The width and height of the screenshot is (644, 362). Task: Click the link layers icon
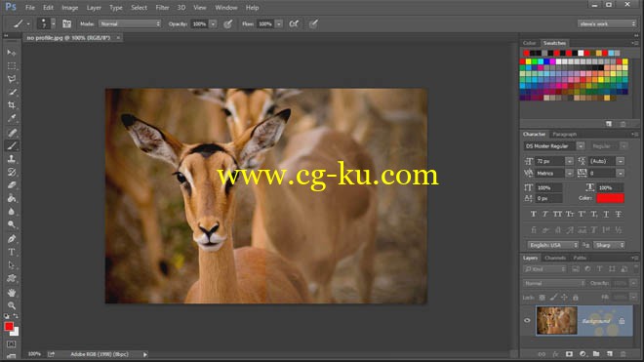coord(542,354)
